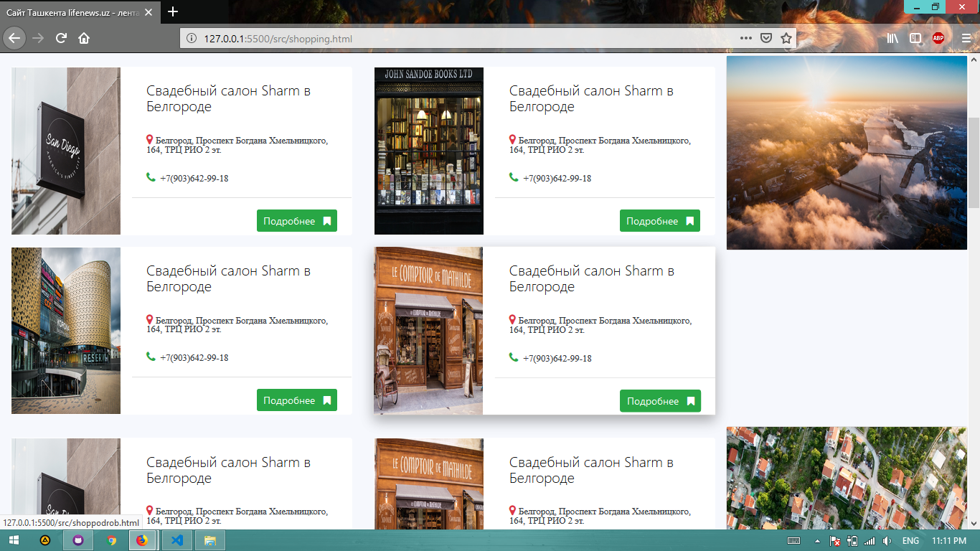Launch Google Chrome from the taskbar
This screenshot has height=551, width=980.
point(111,540)
